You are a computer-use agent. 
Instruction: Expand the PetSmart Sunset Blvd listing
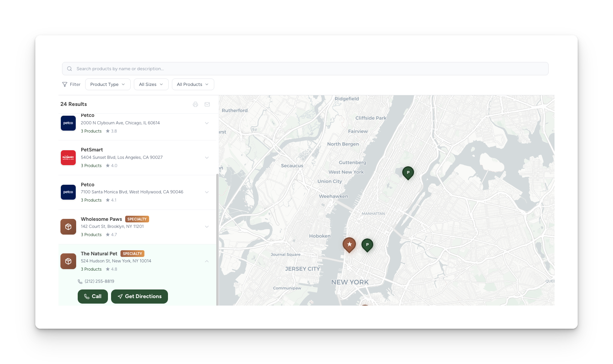click(207, 158)
